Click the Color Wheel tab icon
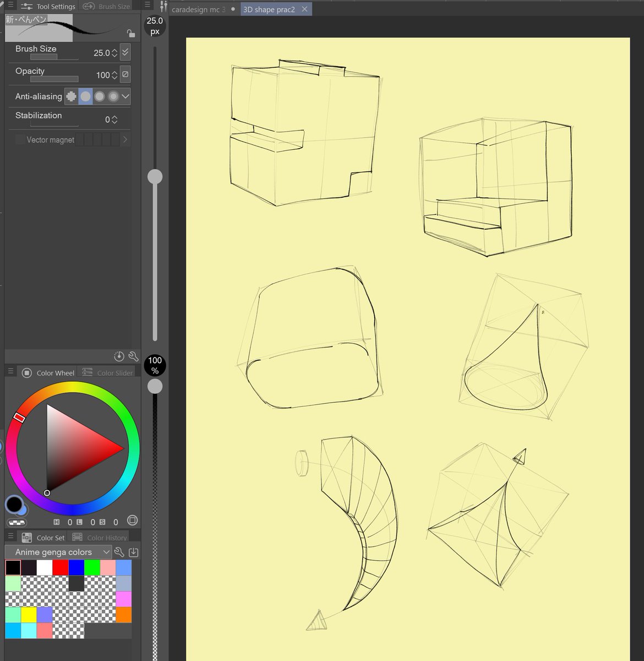644x661 pixels. (x=26, y=373)
